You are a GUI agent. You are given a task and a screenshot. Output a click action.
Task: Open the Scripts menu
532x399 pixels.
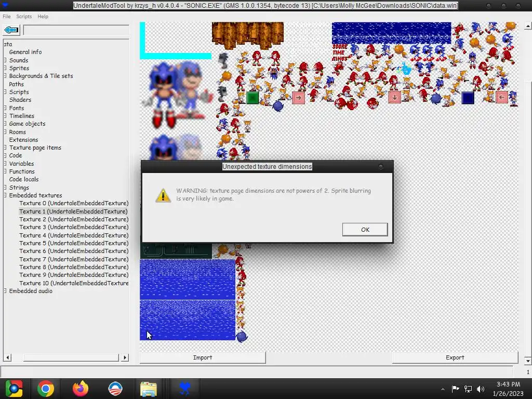tap(24, 16)
